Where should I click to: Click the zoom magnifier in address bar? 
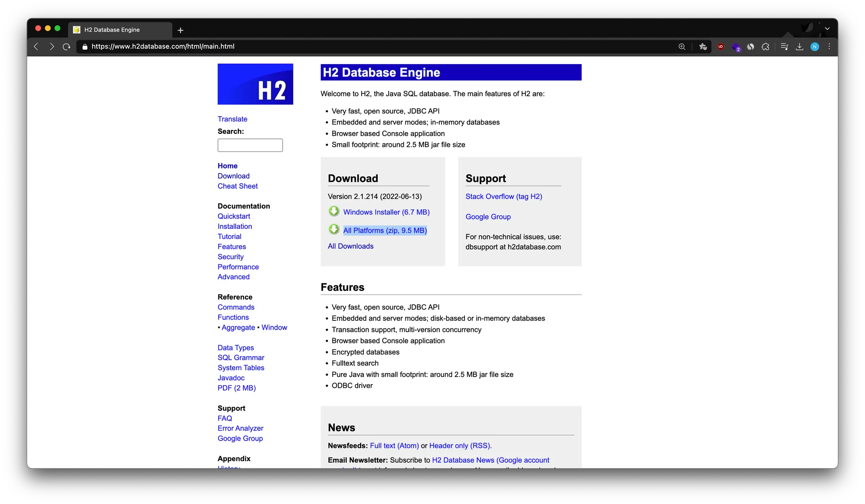coord(682,47)
